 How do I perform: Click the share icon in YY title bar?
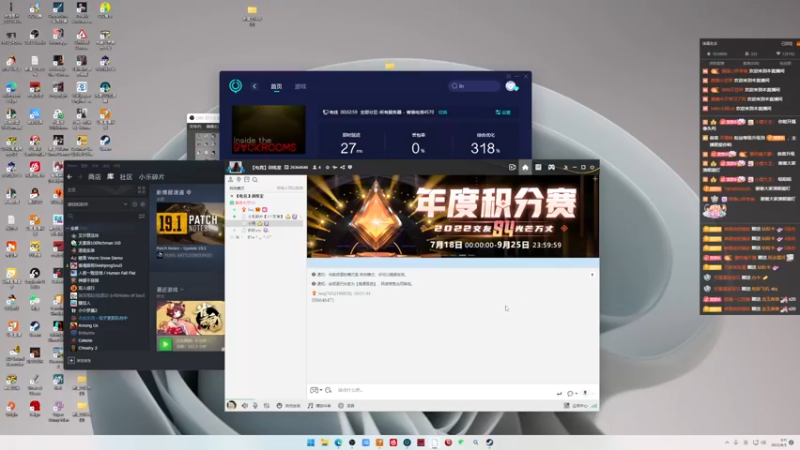tap(342, 167)
